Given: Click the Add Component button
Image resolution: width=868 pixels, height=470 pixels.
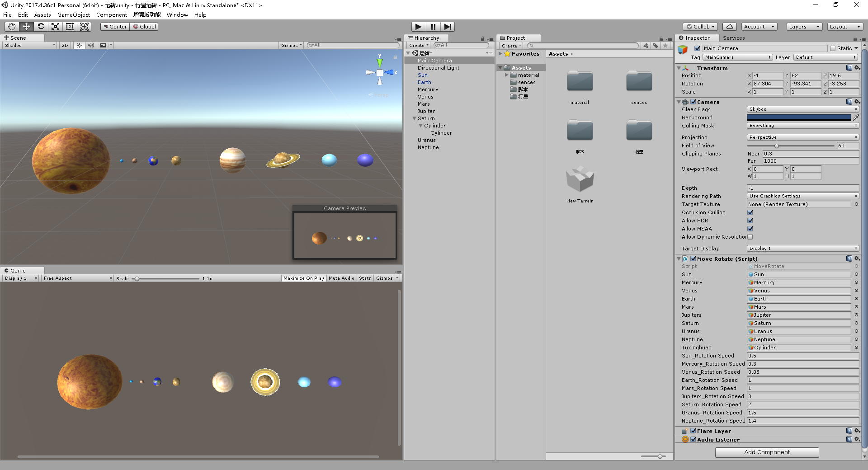Looking at the screenshot, I should 767,452.
